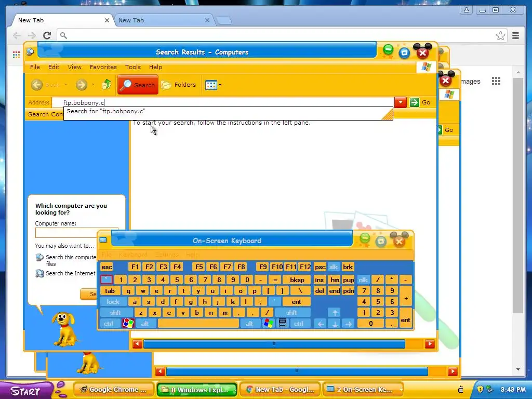Image resolution: width=532 pixels, height=399 pixels.
Task: Open the Google apps grid icon
Action: (x=496, y=81)
